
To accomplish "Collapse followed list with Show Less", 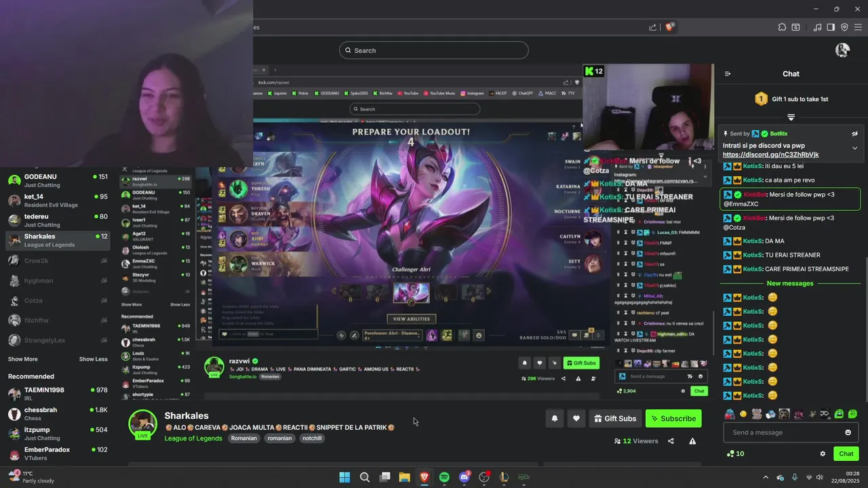I will 93,359.
